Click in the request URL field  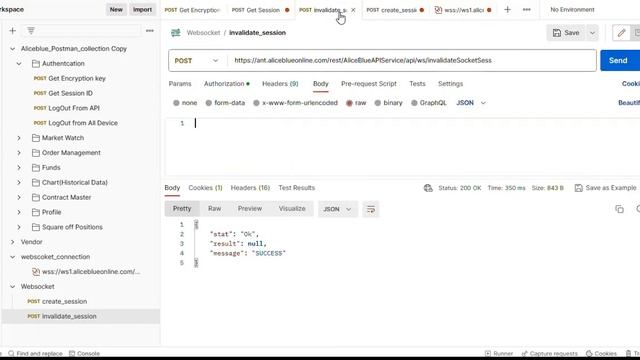(x=411, y=60)
